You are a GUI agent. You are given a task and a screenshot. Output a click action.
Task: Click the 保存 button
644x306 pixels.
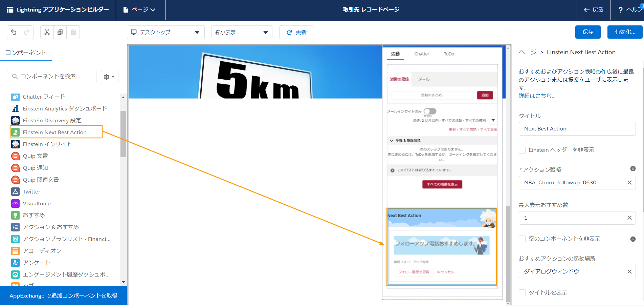[587, 32]
